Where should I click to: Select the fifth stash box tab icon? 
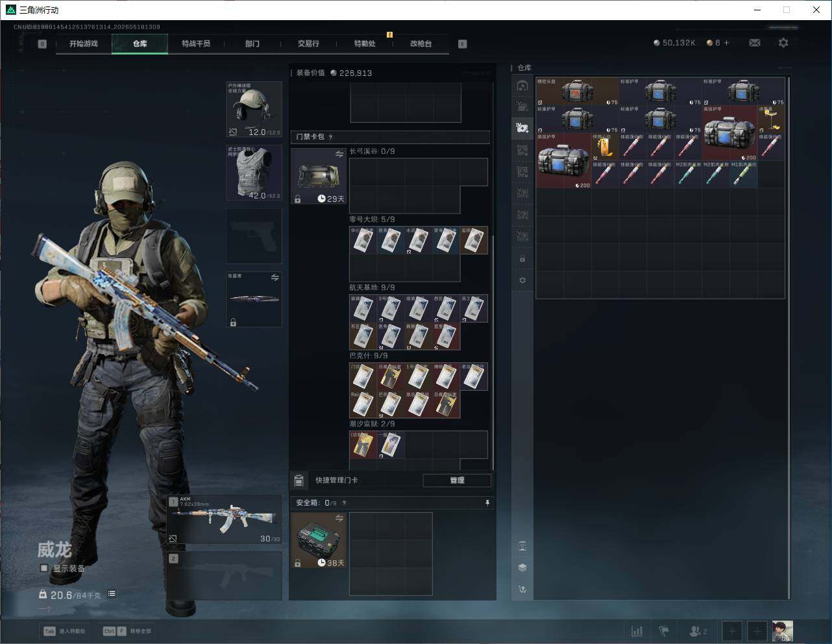[x=522, y=171]
